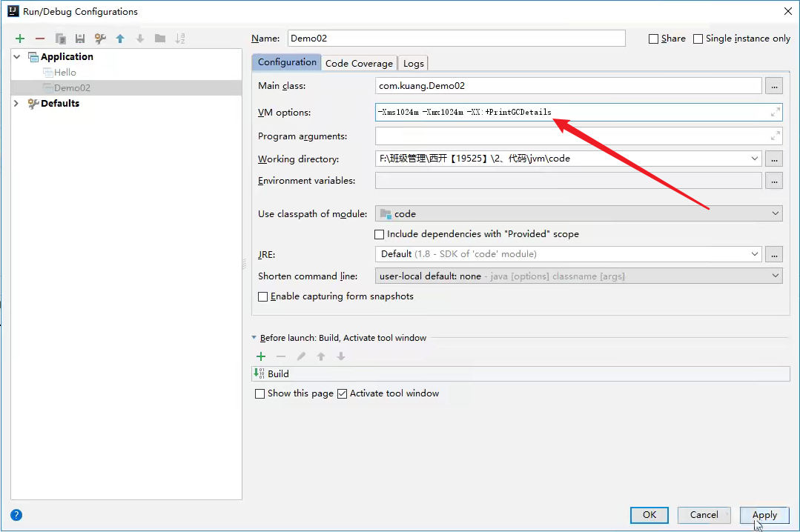Collapse the Application tree node
The height and width of the screenshot is (532, 800).
click(x=17, y=56)
